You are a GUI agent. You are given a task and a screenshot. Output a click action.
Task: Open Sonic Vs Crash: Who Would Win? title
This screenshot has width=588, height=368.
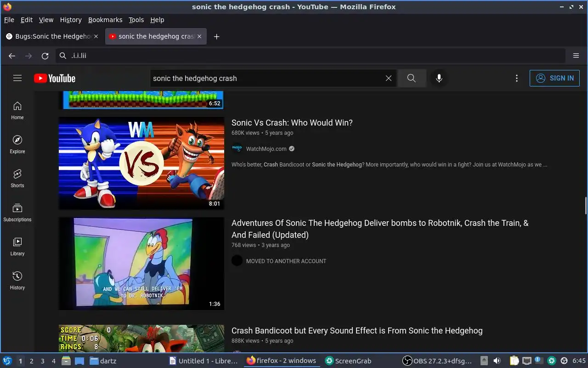[x=292, y=123]
